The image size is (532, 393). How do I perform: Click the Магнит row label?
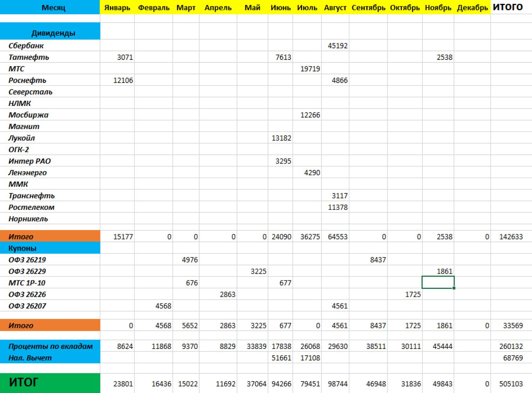[24, 126]
